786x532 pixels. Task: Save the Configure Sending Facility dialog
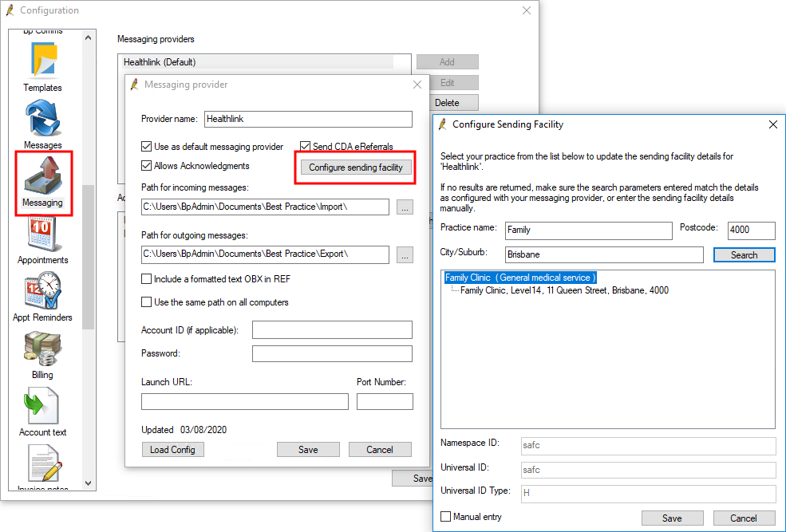tap(672, 518)
